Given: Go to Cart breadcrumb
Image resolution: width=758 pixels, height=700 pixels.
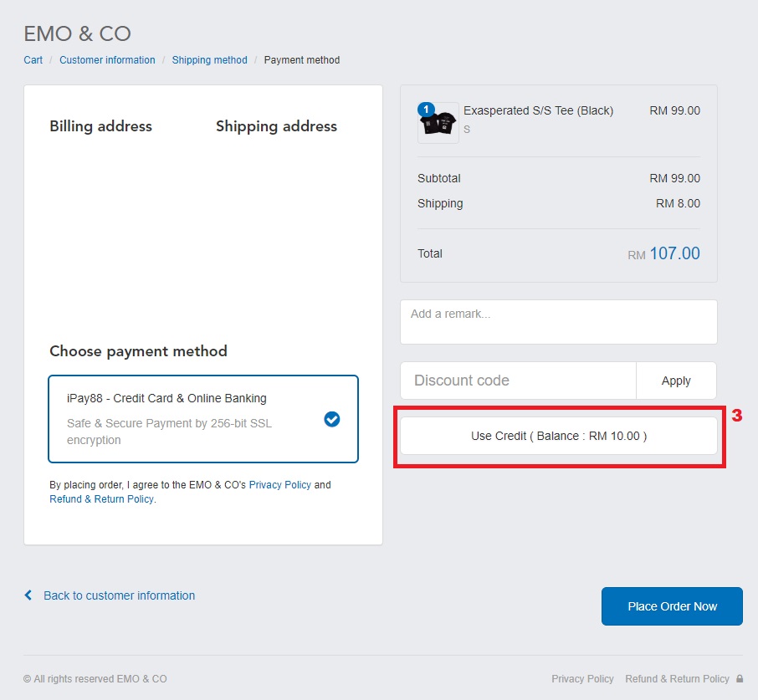Looking at the screenshot, I should [33, 60].
